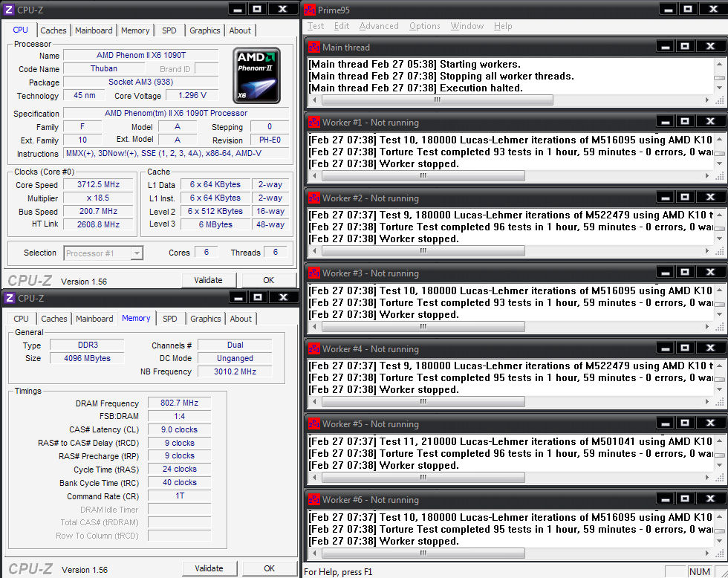Click the Worker #1 window icon

tap(313, 122)
